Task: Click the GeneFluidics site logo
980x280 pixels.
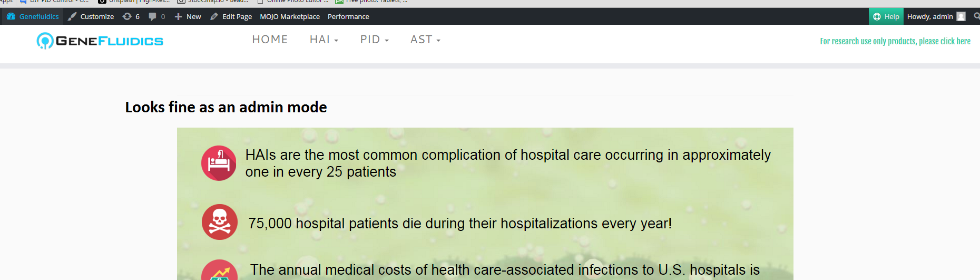Action: (100, 41)
